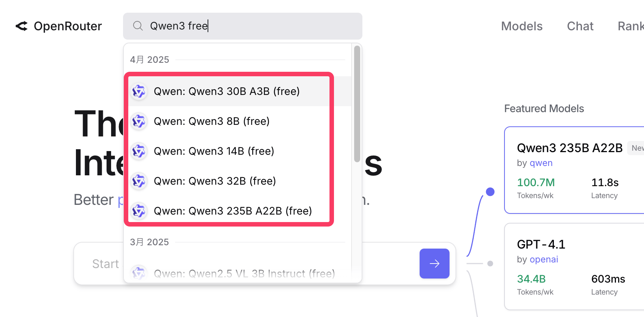This screenshot has height=317, width=644.
Task: Follow the openai author link
Action: [544, 259]
